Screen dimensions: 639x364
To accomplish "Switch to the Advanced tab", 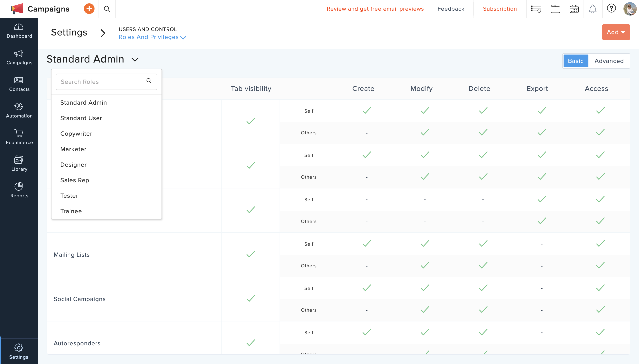I will pos(609,61).
